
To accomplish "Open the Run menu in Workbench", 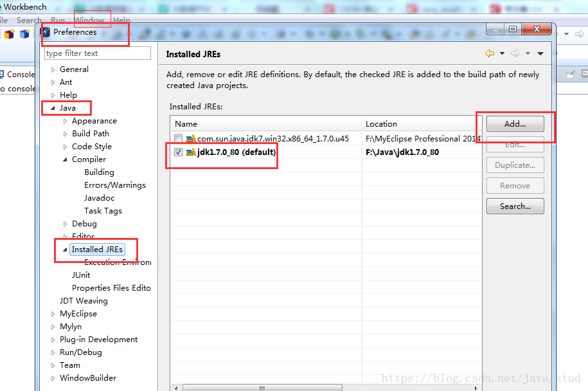I will [x=58, y=21].
